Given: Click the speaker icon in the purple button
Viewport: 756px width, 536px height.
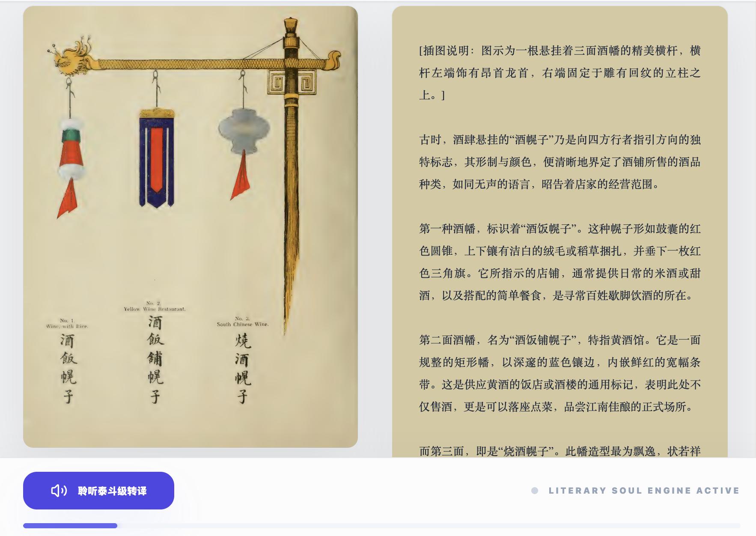Looking at the screenshot, I should click(x=59, y=491).
